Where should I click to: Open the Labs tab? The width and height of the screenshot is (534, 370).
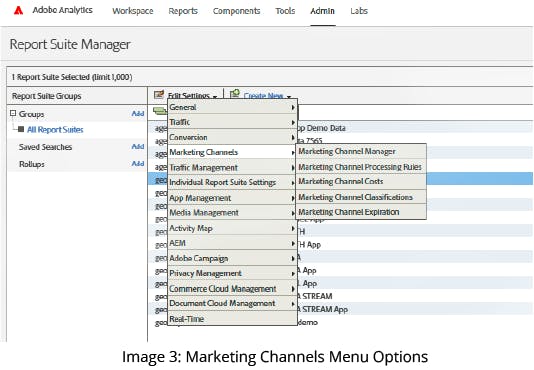click(359, 11)
